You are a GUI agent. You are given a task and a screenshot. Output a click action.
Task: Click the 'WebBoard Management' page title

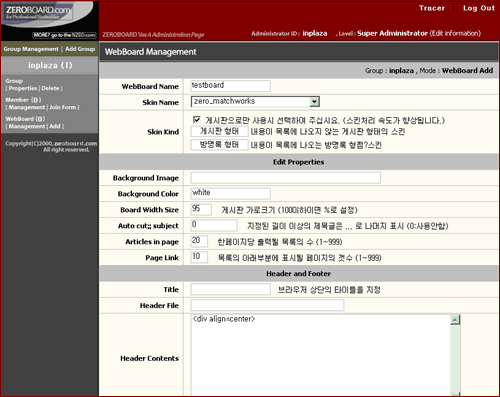click(x=150, y=52)
